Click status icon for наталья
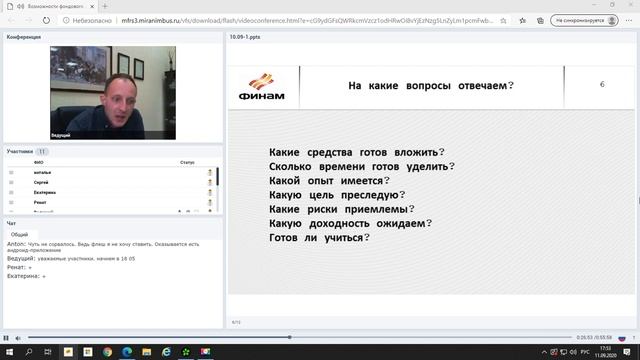The image size is (640, 360). click(210, 172)
